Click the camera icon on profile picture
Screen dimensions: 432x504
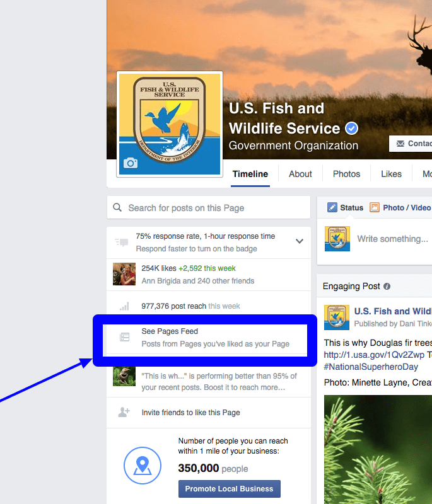click(x=131, y=163)
